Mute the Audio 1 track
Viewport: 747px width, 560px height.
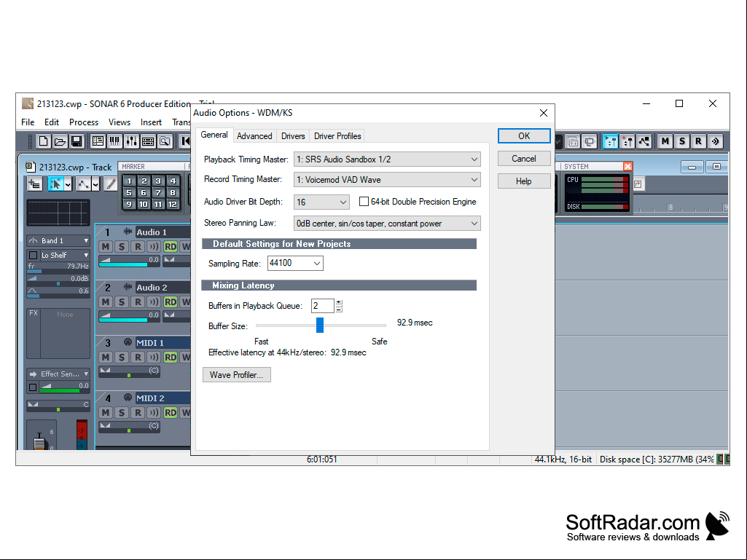tap(106, 247)
